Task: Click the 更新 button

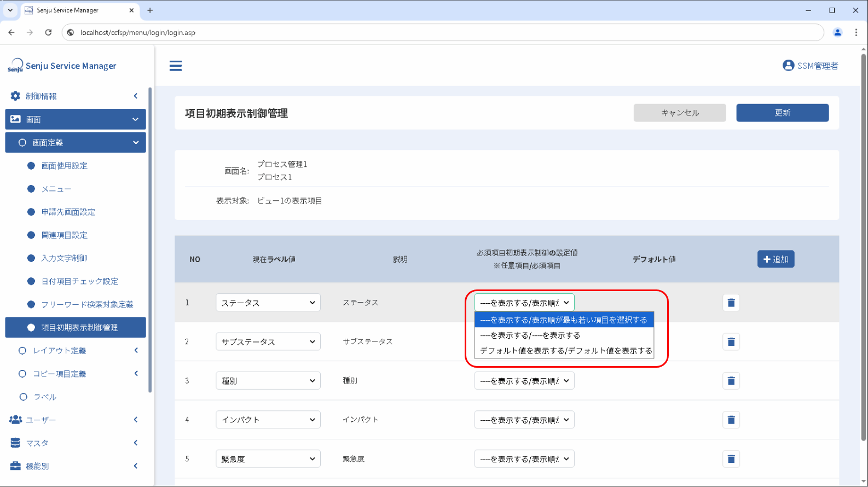Action: pos(783,113)
